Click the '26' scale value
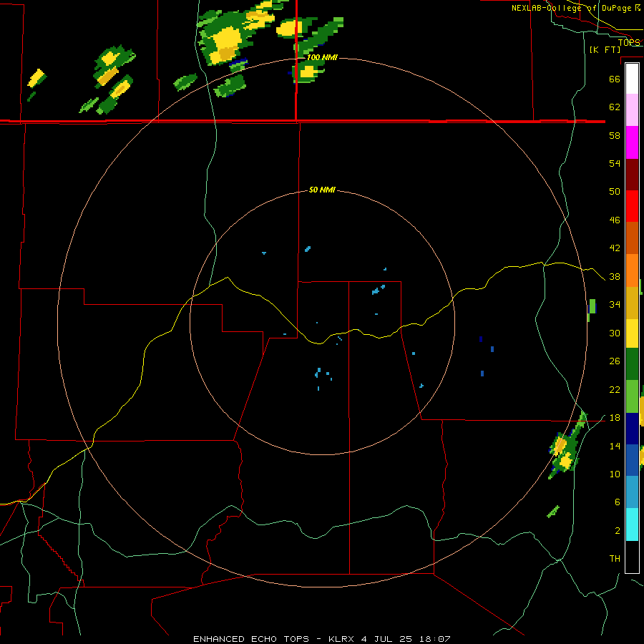 coord(615,361)
